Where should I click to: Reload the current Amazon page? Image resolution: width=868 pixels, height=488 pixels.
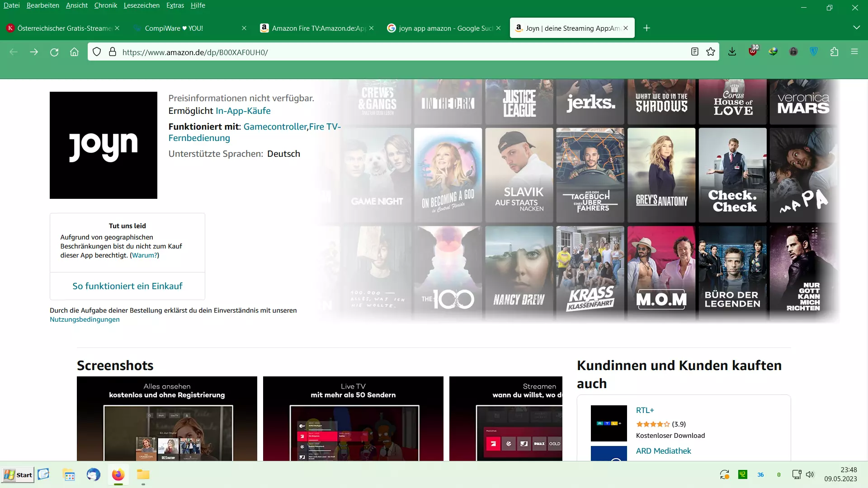tap(54, 52)
